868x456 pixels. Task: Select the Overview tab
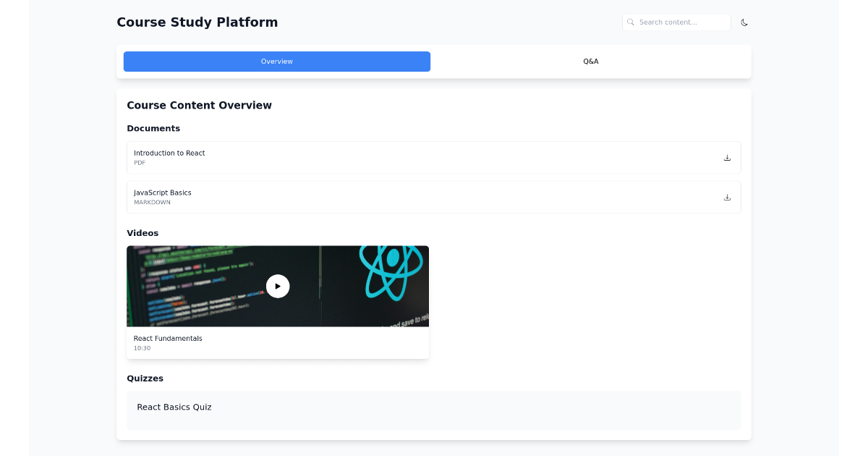coord(277,62)
